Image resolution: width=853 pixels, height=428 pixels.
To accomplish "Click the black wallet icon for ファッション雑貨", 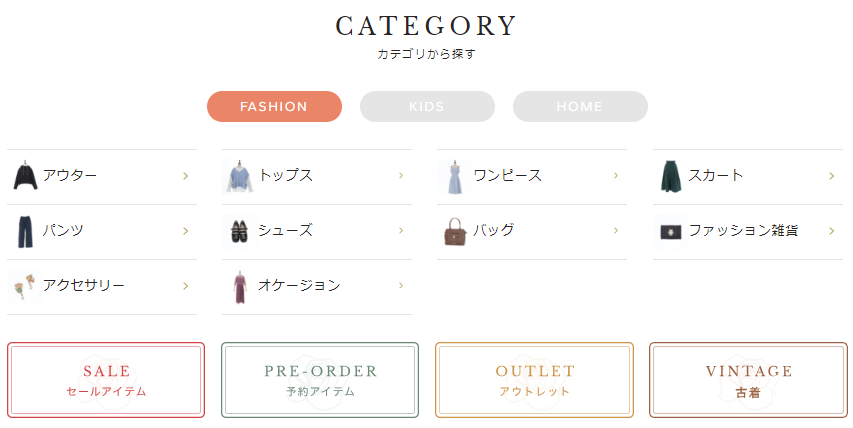I will (x=671, y=232).
